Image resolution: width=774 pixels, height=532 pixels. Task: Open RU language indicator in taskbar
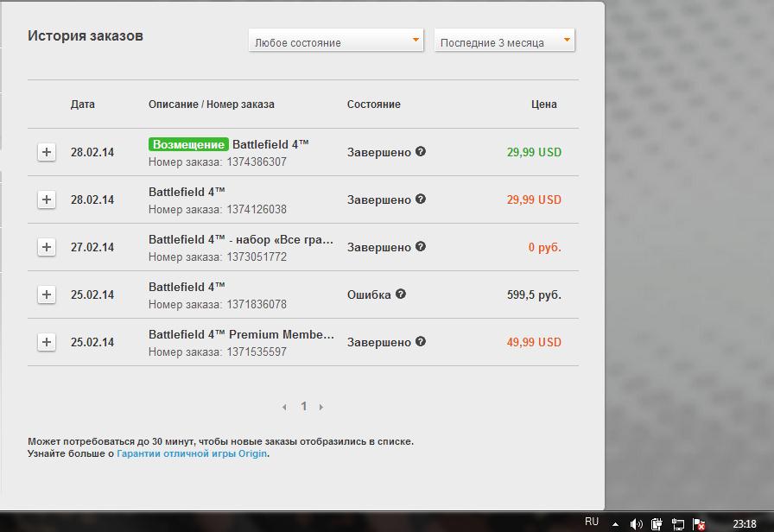click(x=592, y=522)
